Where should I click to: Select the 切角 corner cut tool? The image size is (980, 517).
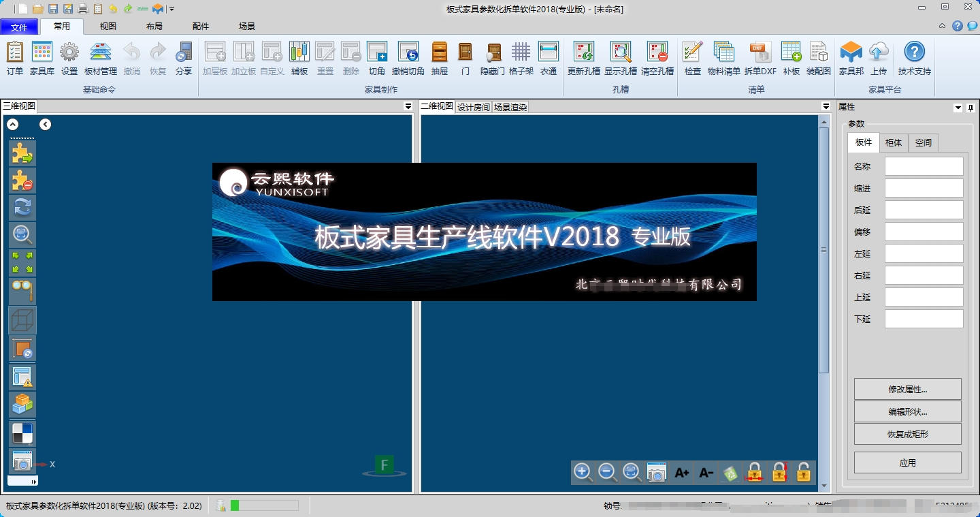pyautogui.click(x=377, y=58)
